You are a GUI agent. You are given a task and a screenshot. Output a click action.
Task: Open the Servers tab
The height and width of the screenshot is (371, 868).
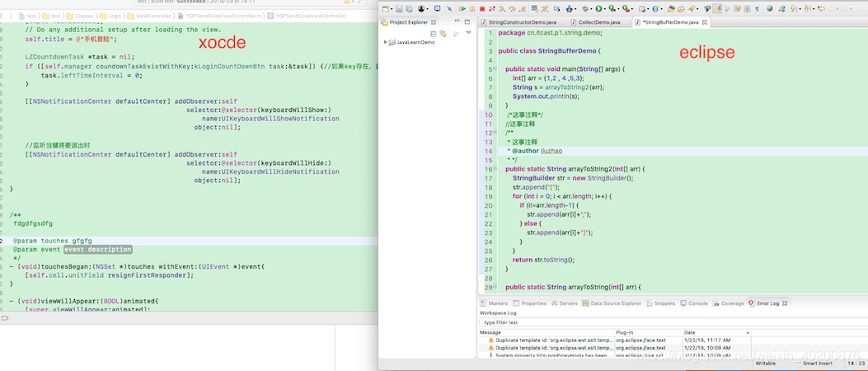(x=564, y=303)
